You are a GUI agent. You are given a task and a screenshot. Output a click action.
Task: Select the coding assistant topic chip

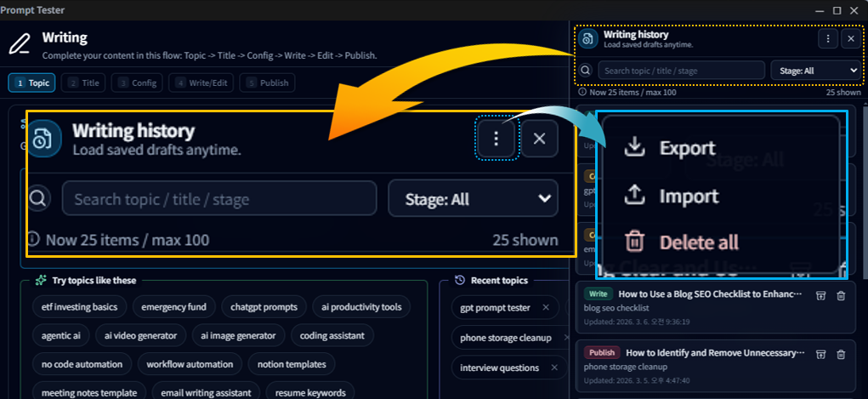coord(332,335)
